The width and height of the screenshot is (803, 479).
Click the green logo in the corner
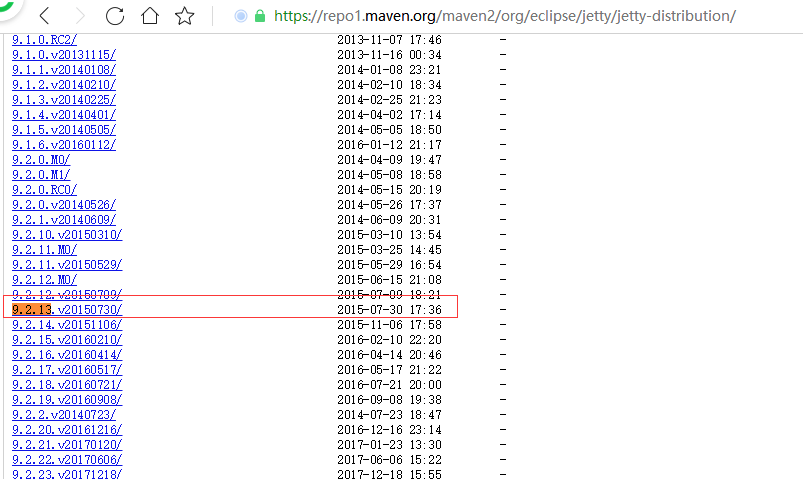9,7
